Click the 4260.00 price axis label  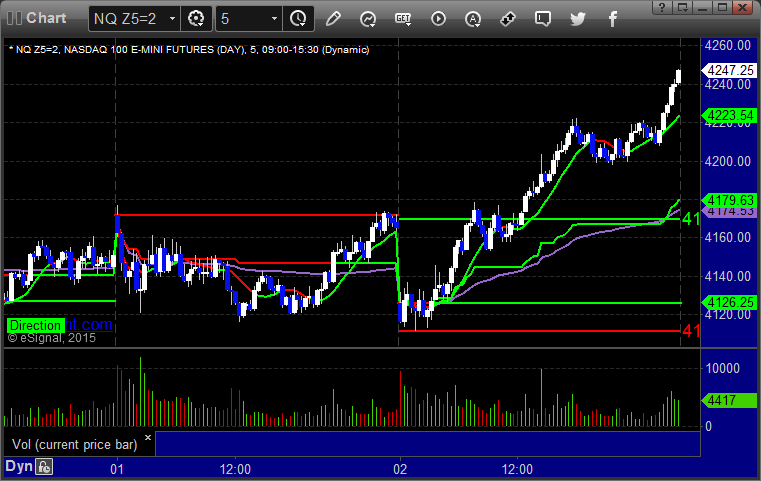click(x=728, y=46)
